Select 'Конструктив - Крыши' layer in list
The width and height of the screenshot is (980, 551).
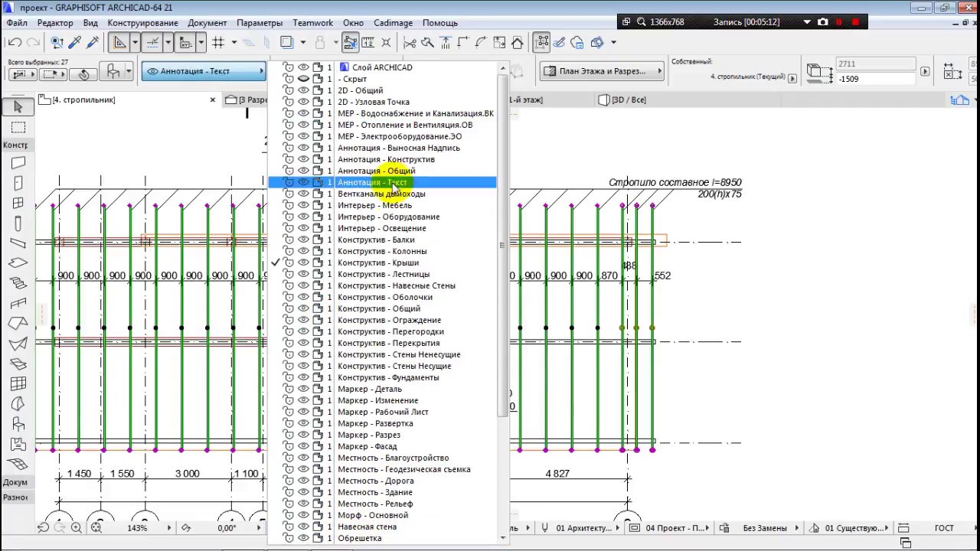click(383, 262)
